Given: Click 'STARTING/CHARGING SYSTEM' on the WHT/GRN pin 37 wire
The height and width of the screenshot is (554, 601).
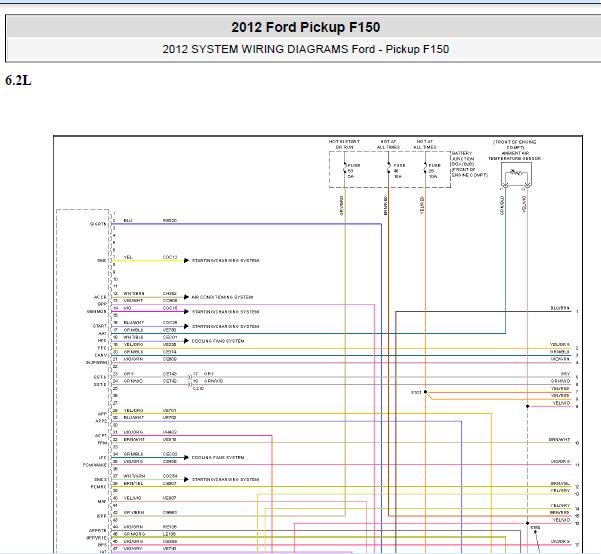Looking at the screenshot, I should click(x=225, y=480).
